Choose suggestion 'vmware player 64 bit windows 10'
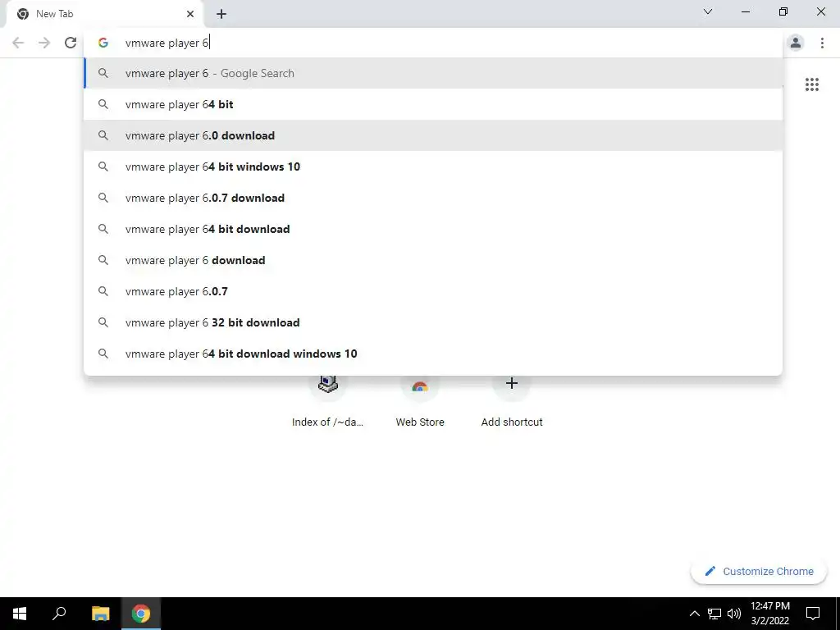The width and height of the screenshot is (840, 630). [x=433, y=167]
